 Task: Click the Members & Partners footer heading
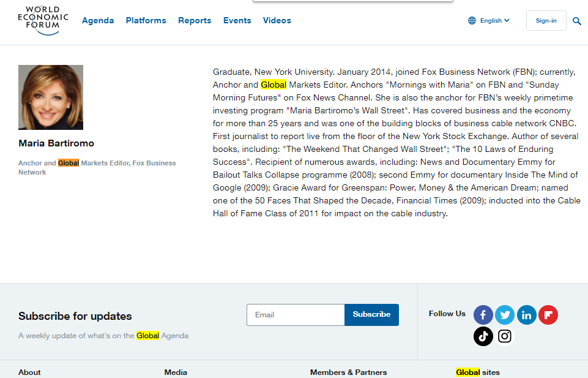[x=348, y=372]
